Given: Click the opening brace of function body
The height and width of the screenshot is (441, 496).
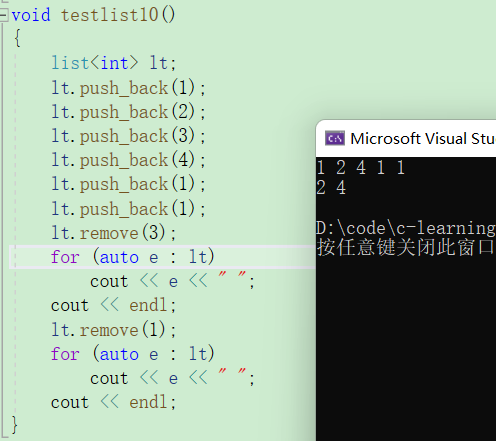Looking at the screenshot, I should tap(17, 38).
